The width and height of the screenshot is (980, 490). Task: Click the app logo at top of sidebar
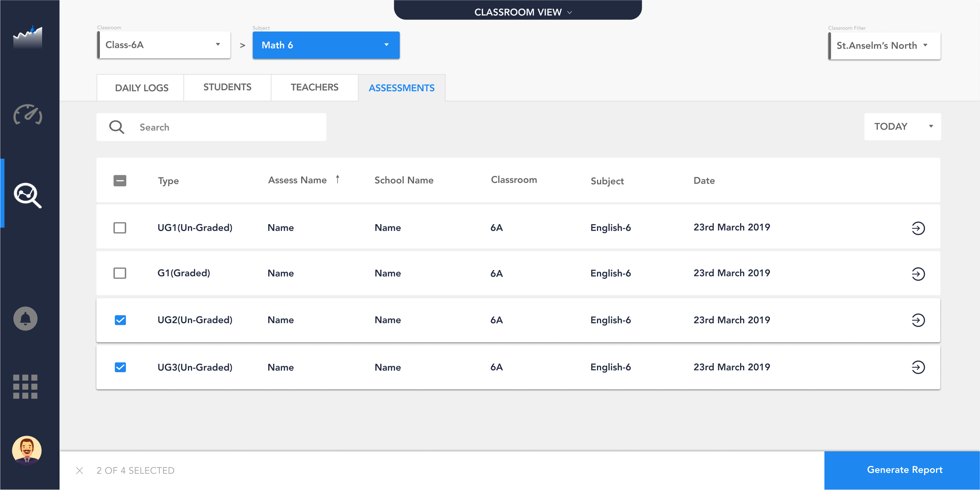pos(28,37)
